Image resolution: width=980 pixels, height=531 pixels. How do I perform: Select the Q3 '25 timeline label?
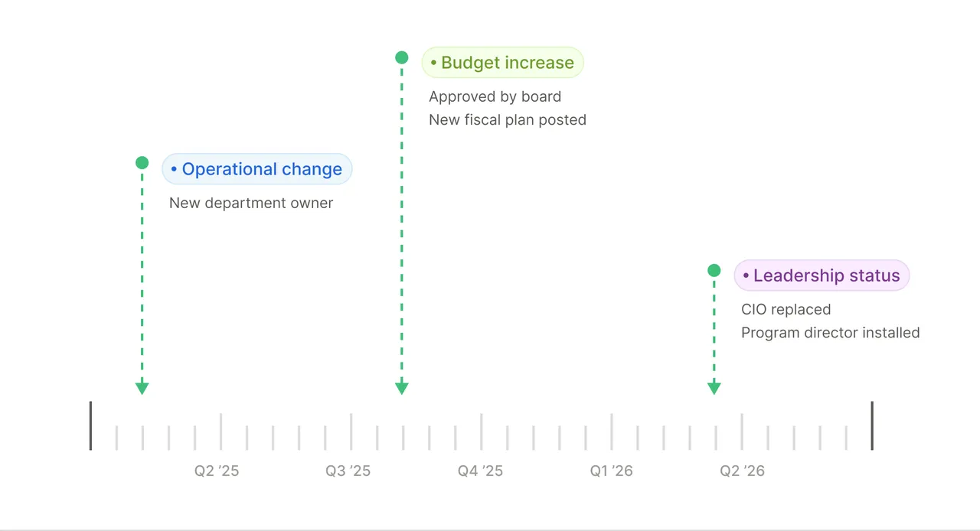click(348, 471)
